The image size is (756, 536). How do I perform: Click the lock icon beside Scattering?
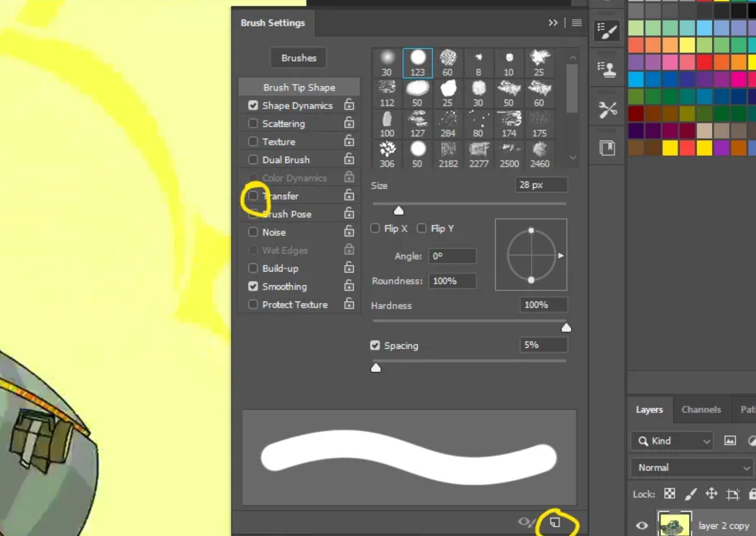[349, 123]
